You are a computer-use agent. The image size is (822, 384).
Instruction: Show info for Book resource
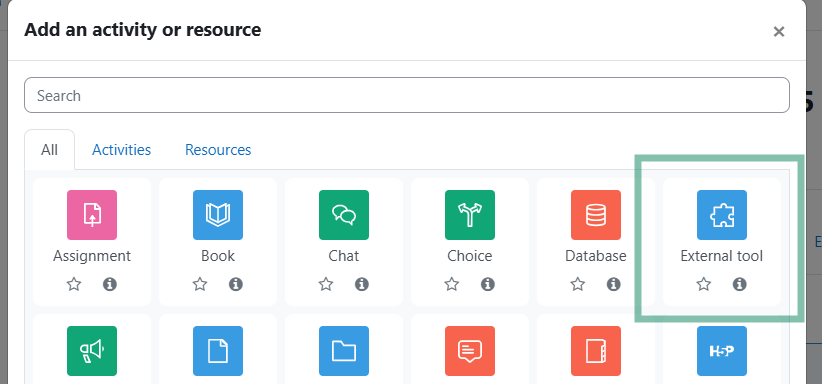(x=236, y=284)
